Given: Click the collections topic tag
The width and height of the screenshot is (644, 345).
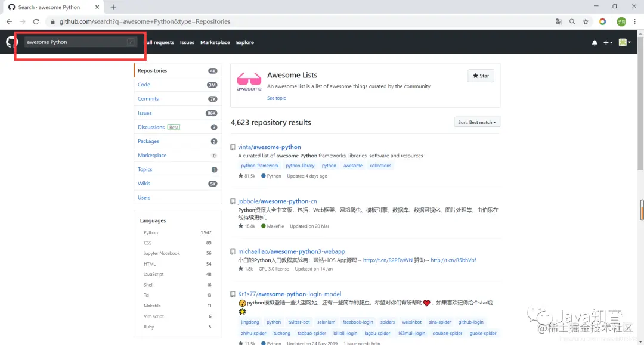Looking at the screenshot, I should click(380, 166).
